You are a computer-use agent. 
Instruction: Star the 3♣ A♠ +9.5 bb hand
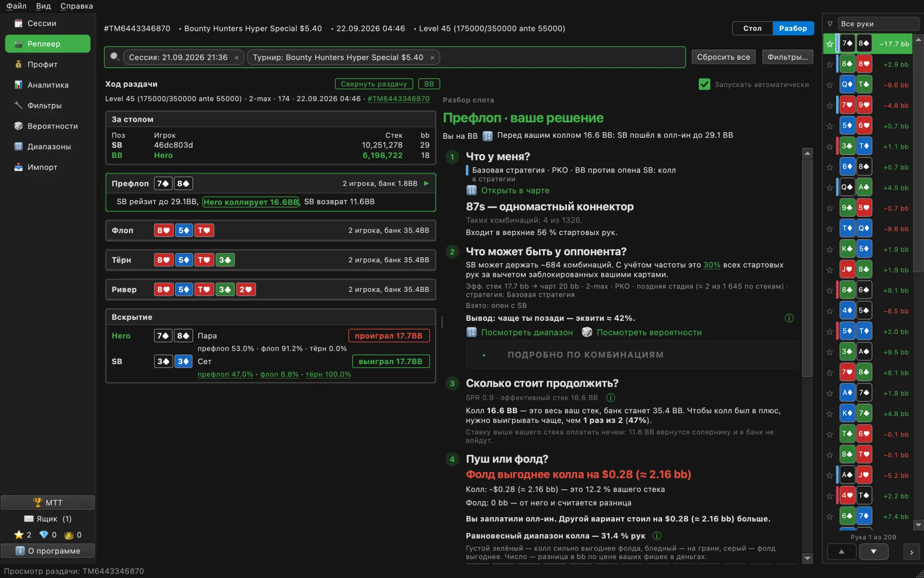point(830,352)
